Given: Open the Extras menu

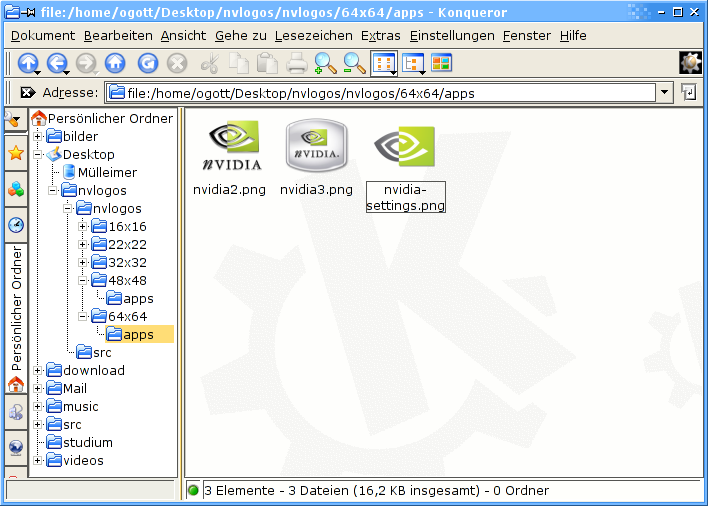Looking at the screenshot, I should pos(381,35).
